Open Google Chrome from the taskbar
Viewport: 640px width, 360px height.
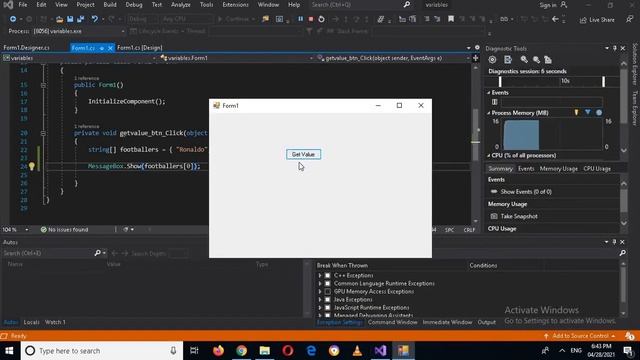pos(241,351)
